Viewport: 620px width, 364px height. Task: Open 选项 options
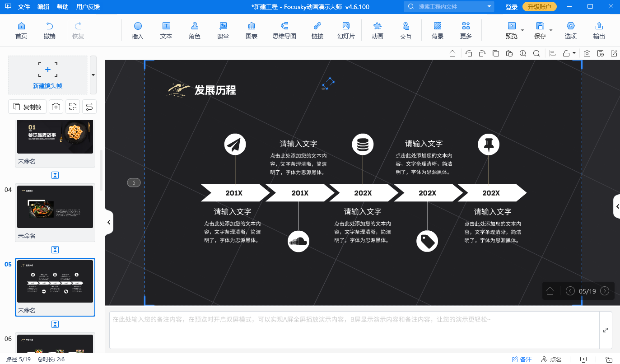pos(571,30)
